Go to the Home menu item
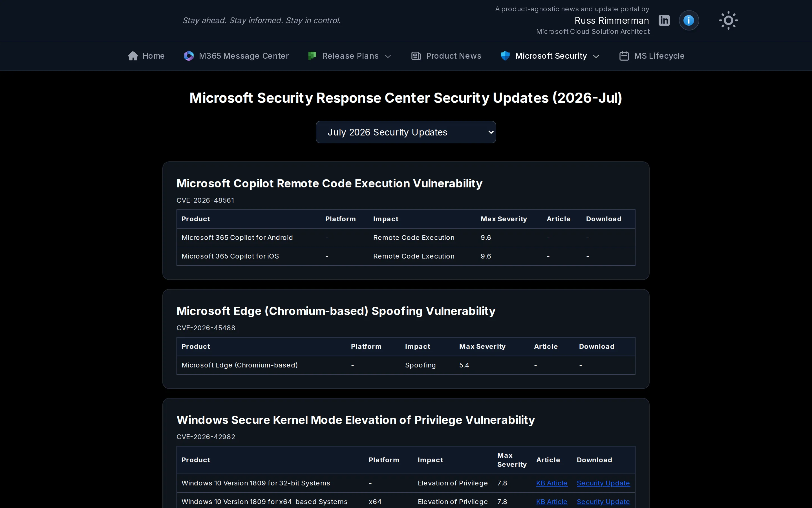 click(146, 56)
